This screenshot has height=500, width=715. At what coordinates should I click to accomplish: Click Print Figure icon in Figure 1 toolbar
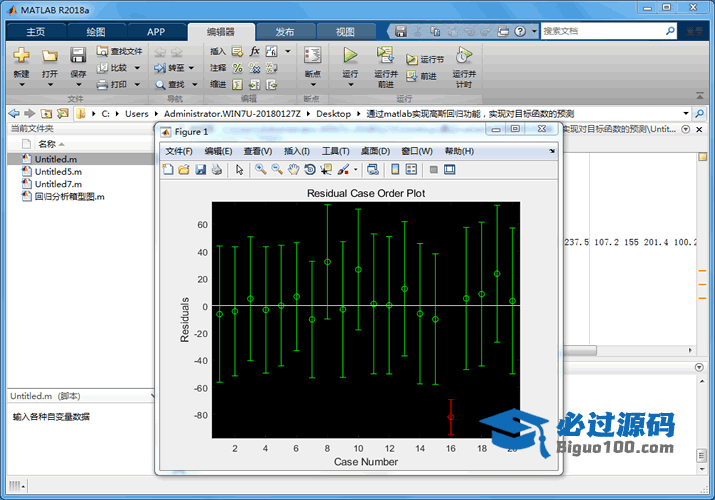tap(217, 170)
